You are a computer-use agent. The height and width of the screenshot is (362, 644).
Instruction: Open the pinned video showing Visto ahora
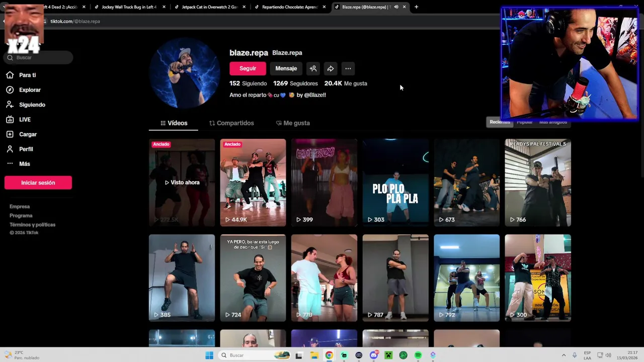point(182,183)
